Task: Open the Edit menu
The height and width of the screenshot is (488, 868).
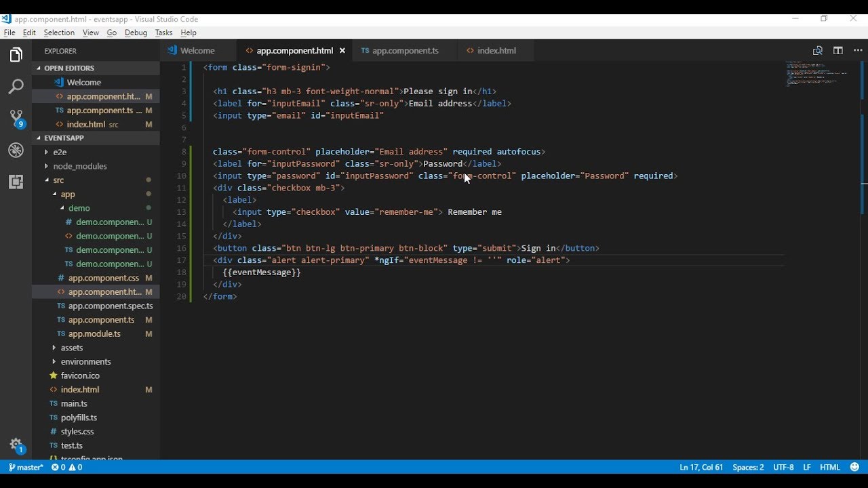Action: point(29,33)
